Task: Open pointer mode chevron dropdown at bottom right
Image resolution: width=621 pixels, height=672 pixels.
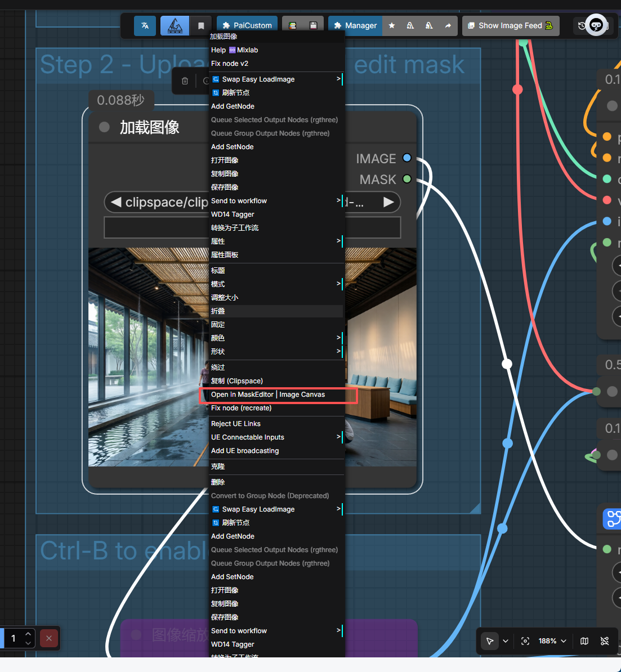Action: point(506,641)
